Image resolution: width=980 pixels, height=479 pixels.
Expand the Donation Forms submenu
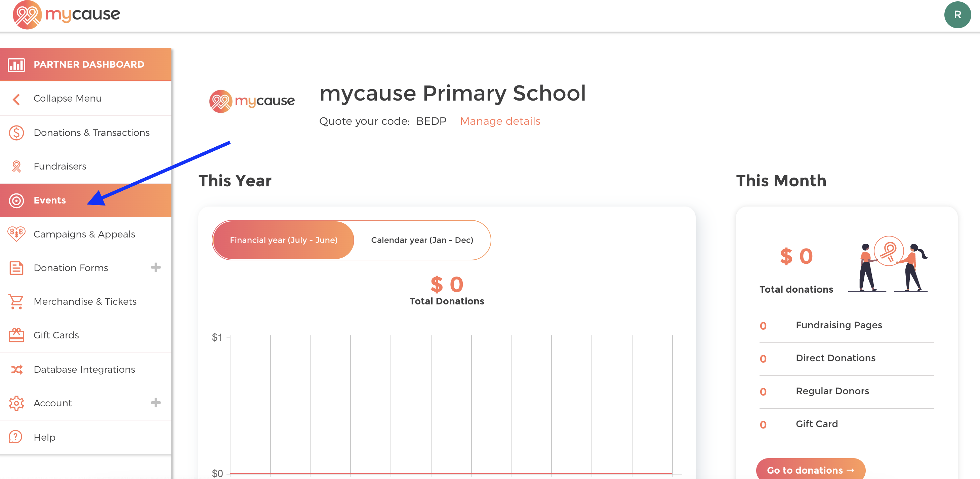[156, 268]
